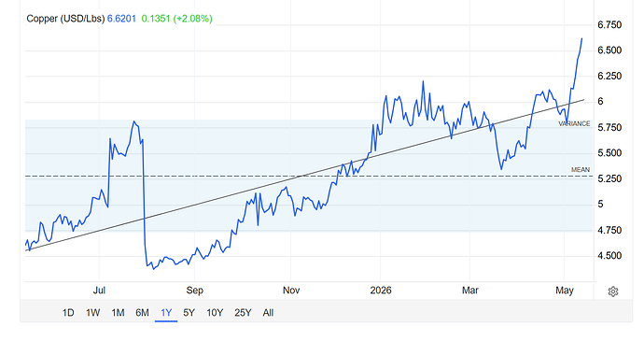
Task: Click the 6 y-axis label
Action: tap(600, 102)
